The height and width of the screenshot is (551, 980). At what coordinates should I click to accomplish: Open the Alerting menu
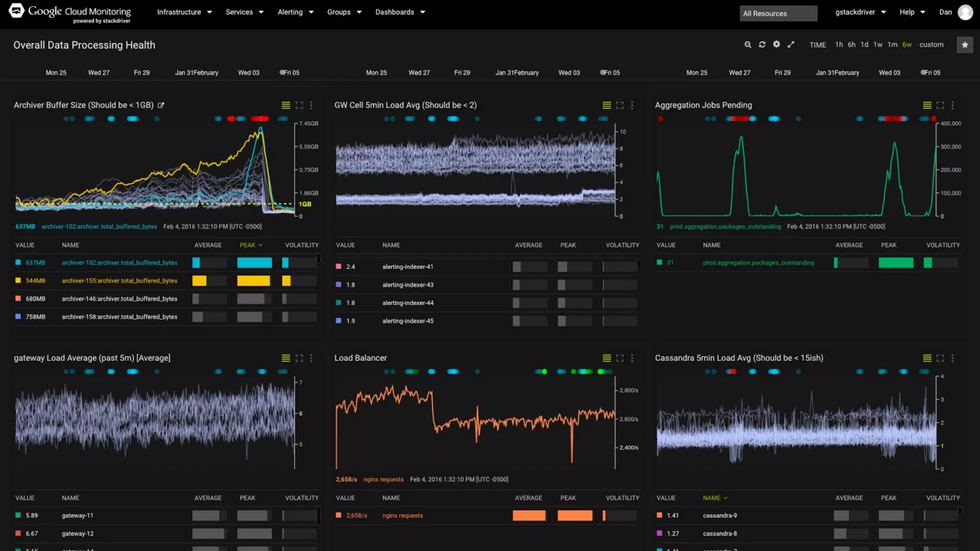(295, 12)
